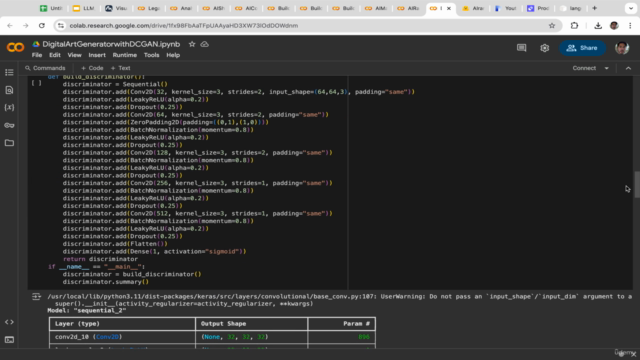Focus the URL address bar

tap(306, 25)
